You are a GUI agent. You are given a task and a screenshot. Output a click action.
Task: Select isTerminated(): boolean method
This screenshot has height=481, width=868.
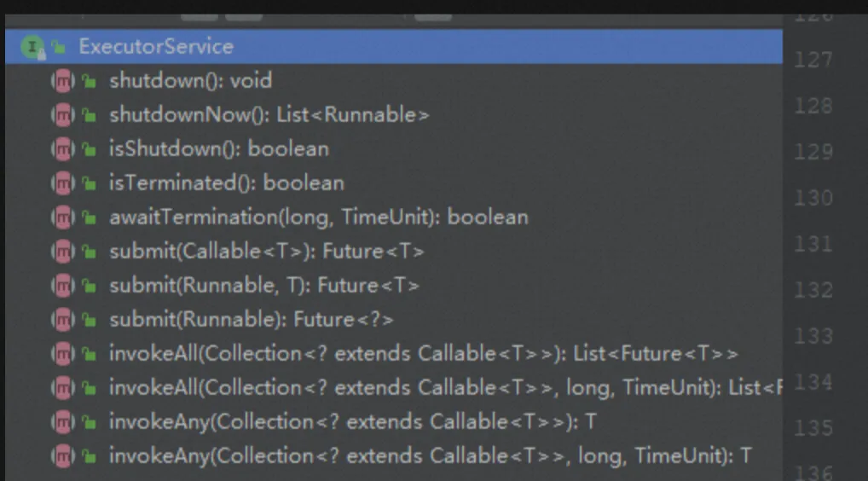[226, 183]
